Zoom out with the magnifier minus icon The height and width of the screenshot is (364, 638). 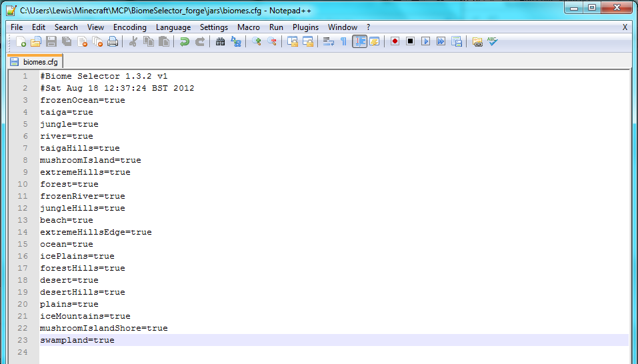(x=272, y=41)
